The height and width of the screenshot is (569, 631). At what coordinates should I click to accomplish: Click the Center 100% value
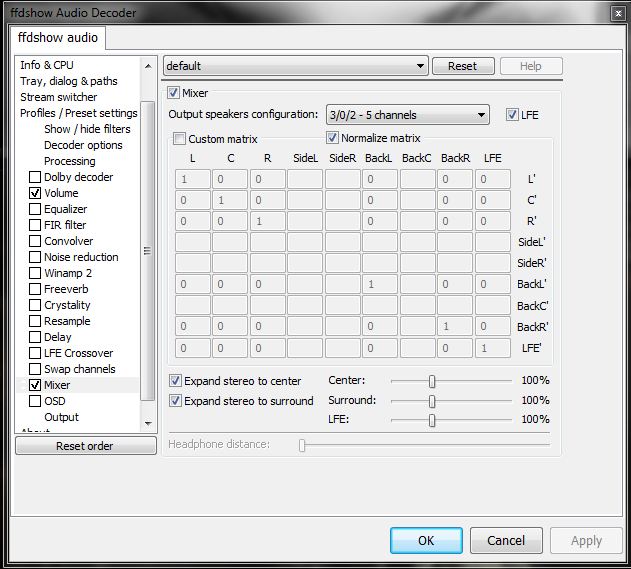[x=535, y=380]
